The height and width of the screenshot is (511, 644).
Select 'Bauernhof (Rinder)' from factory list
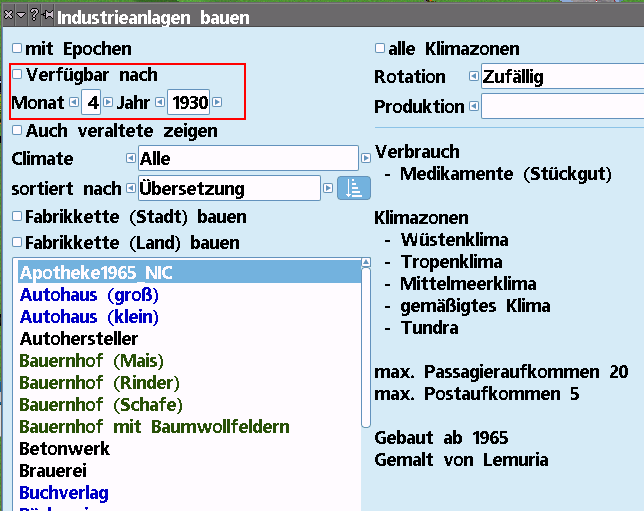click(99, 383)
